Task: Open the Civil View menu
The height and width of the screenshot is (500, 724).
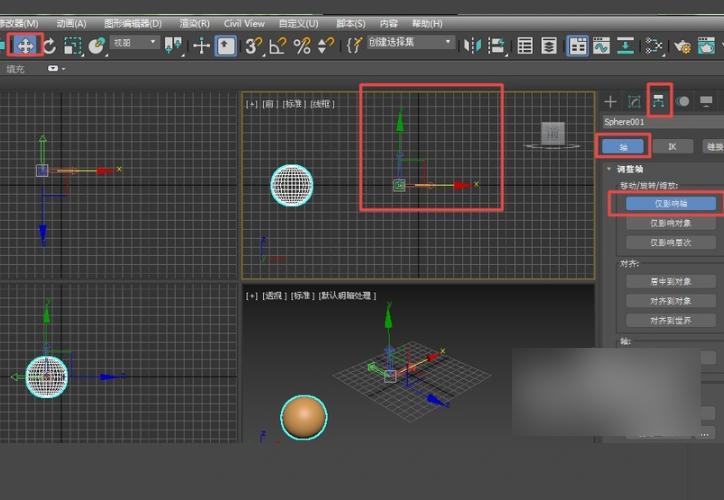Action: click(x=244, y=22)
